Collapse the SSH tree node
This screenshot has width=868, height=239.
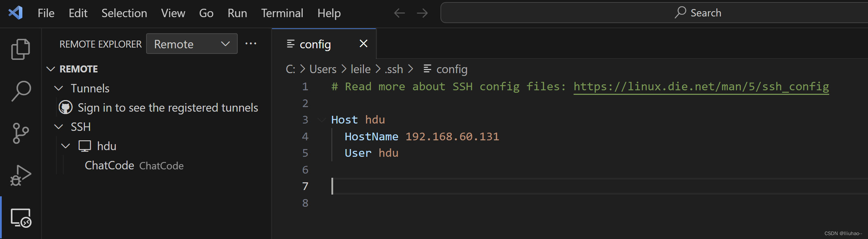coord(59,127)
